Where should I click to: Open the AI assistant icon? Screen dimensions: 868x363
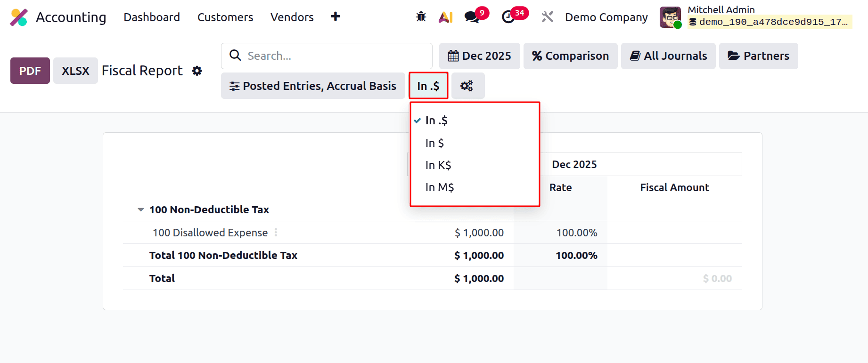[446, 17]
